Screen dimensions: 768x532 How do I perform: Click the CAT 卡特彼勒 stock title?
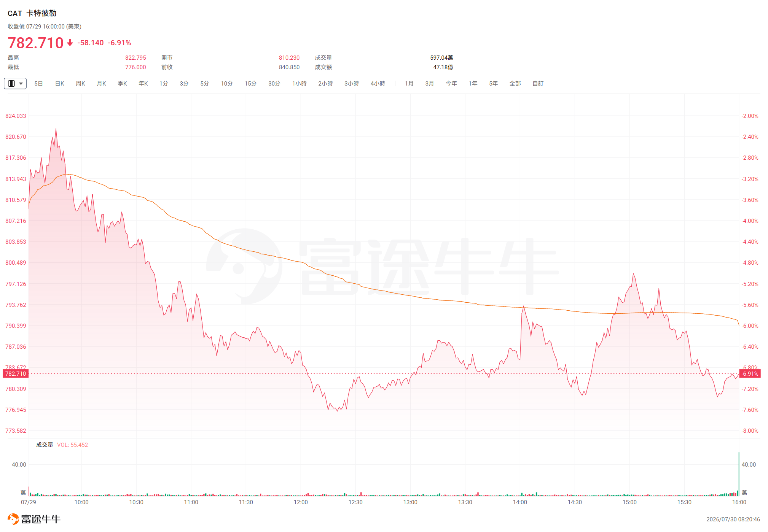[x=32, y=13]
